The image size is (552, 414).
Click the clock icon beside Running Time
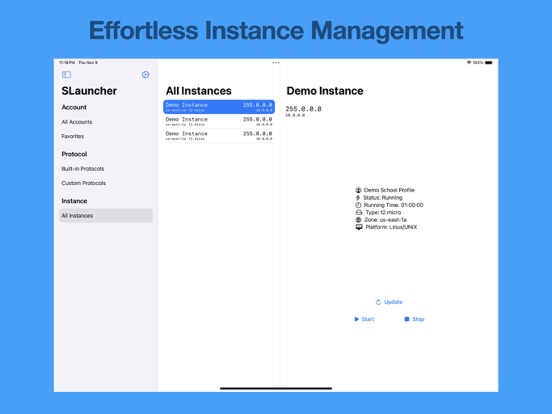point(358,205)
